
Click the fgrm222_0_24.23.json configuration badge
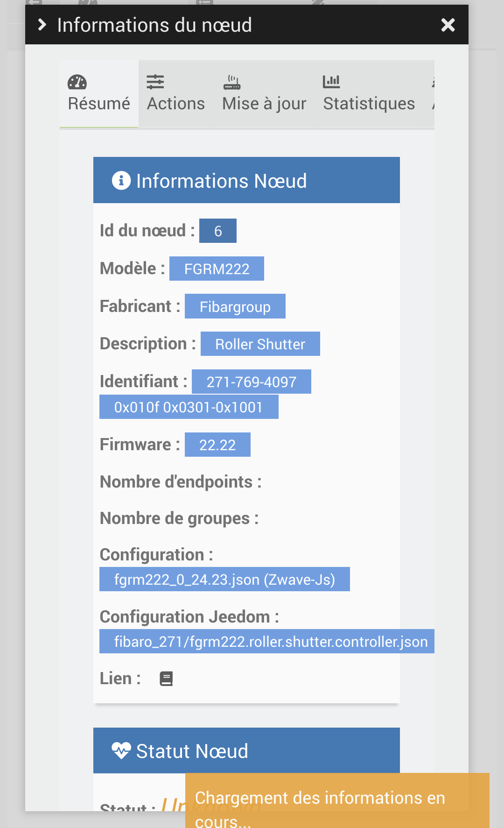(224, 580)
